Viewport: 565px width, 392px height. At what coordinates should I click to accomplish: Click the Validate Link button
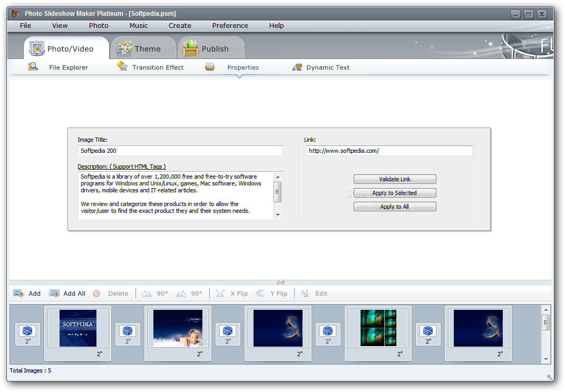[395, 179]
